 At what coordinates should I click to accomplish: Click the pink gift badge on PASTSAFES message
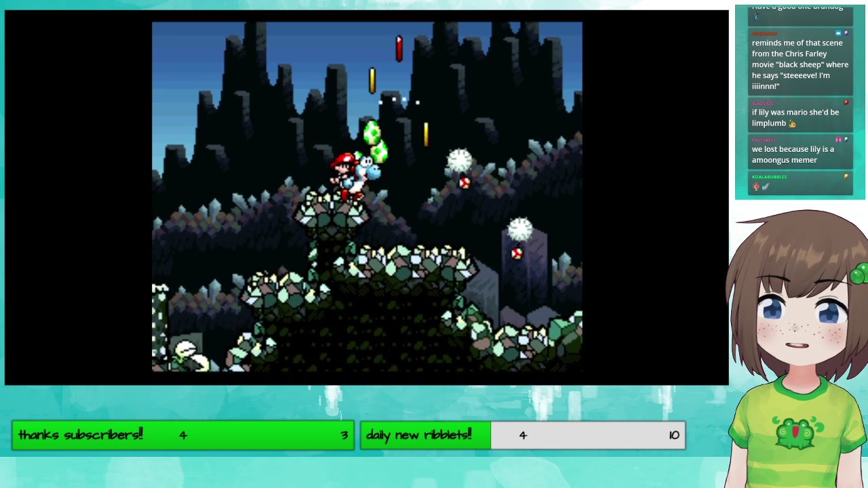tap(838, 140)
